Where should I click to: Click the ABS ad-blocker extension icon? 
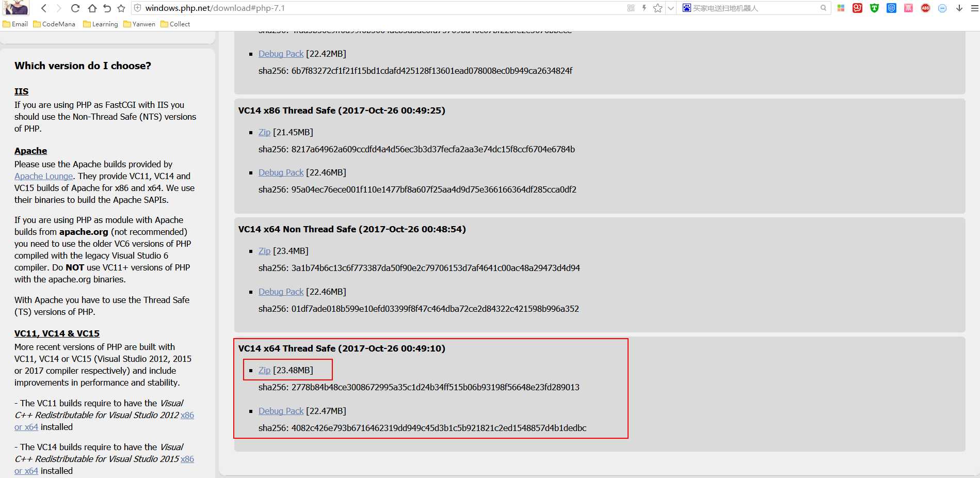pyautogui.click(x=925, y=8)
